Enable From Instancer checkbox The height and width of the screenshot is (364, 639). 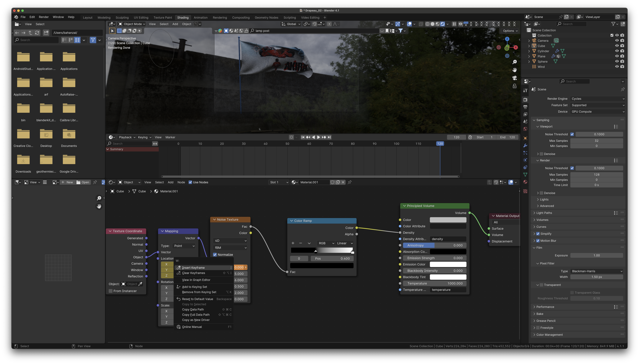coord(111,291)
